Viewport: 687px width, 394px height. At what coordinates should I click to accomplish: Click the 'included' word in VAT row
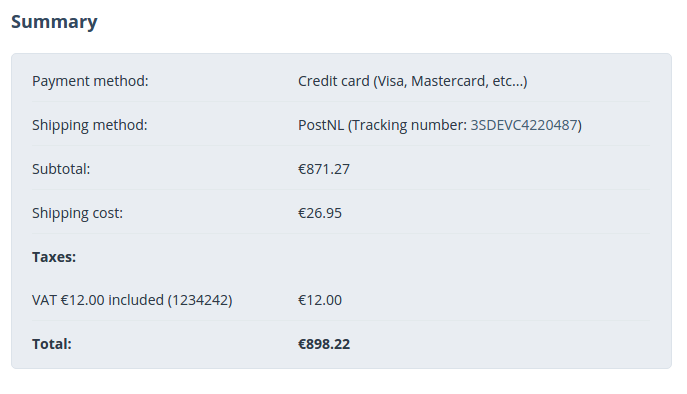point(136,300)
